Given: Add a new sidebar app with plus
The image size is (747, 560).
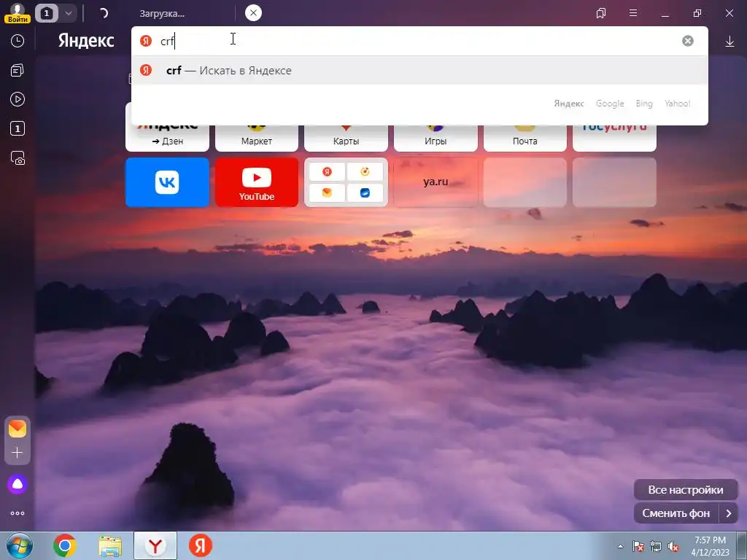Looking at the screenshot, I should click(18, 452).
